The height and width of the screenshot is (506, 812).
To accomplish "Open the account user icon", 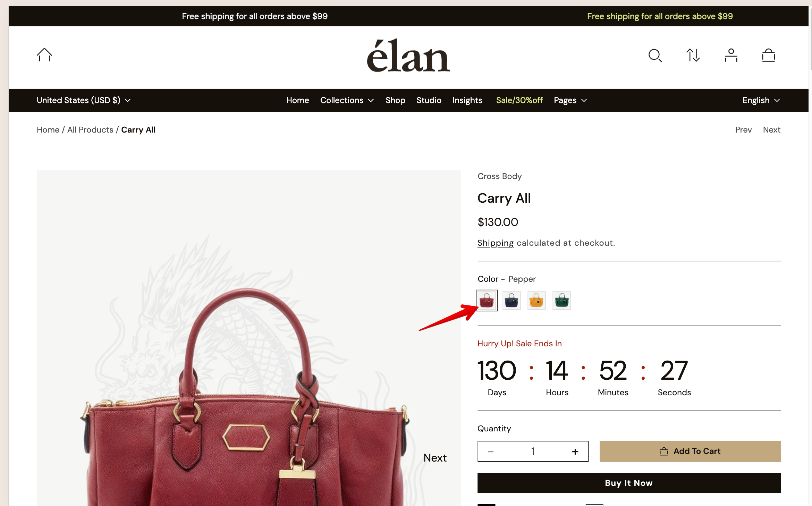I will click(x=731, y=55).
